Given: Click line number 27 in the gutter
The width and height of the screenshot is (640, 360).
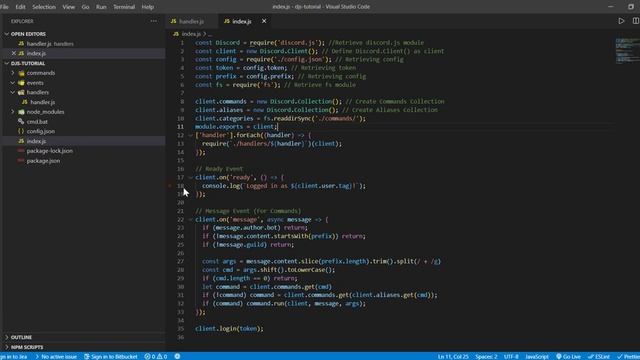Looking at the screenshot, I should pyautogui.click(x=180, y=261).
